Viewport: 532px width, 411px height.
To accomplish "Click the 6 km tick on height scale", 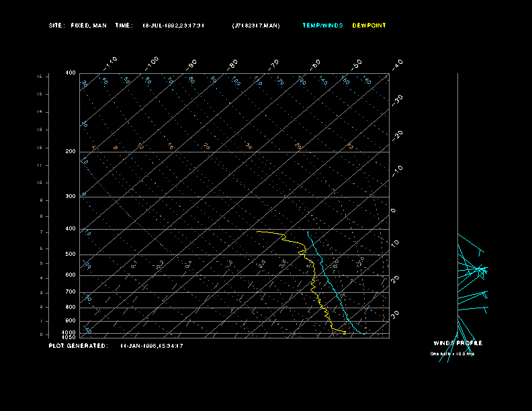I will [x=42, y=248].
